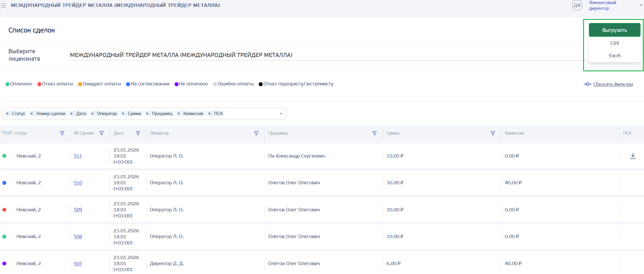
Task: Filter by Не оплачено status
Action: (x=191, y=84)
